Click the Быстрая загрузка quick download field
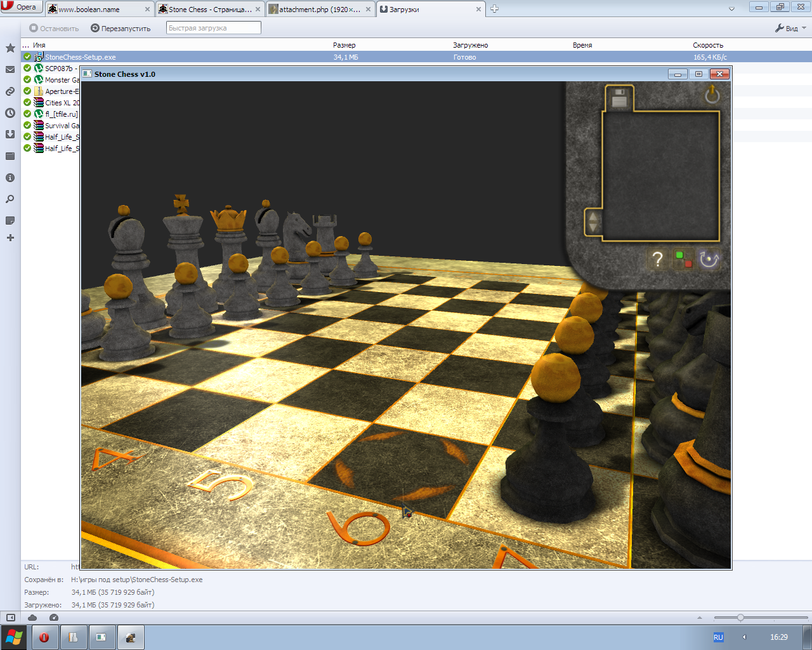The image size is (812, 650). click(x=214, y=28)
